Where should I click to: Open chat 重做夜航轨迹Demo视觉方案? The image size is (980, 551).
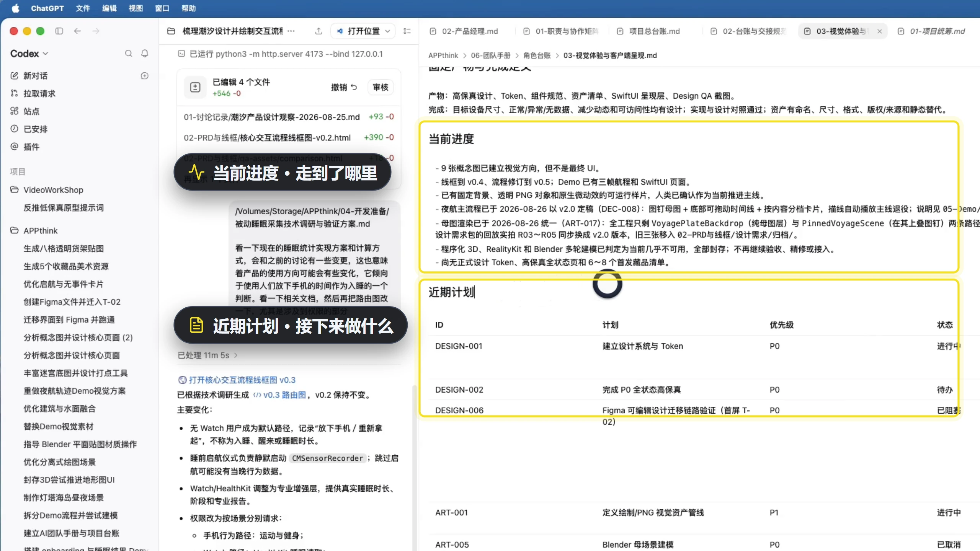click(75, 391)
